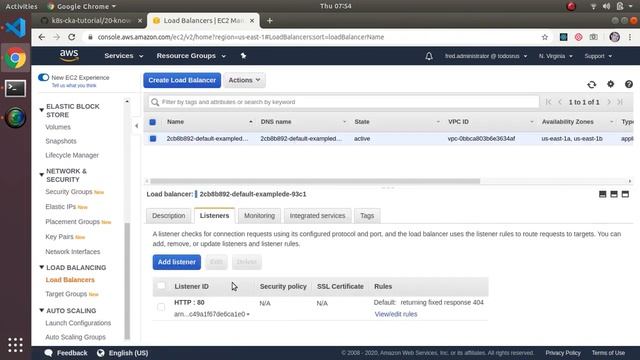
Task: Open the Chrome three-dot menu
Action: coord(630,37)
